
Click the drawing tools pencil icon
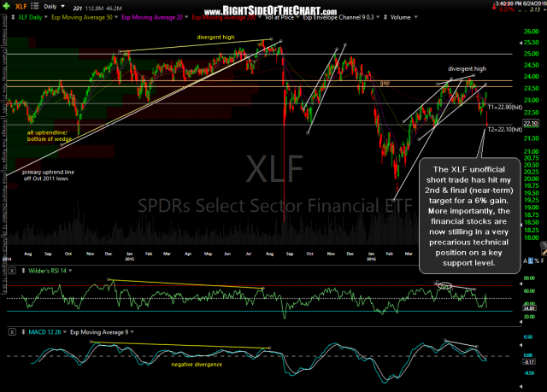pos(544,252)
